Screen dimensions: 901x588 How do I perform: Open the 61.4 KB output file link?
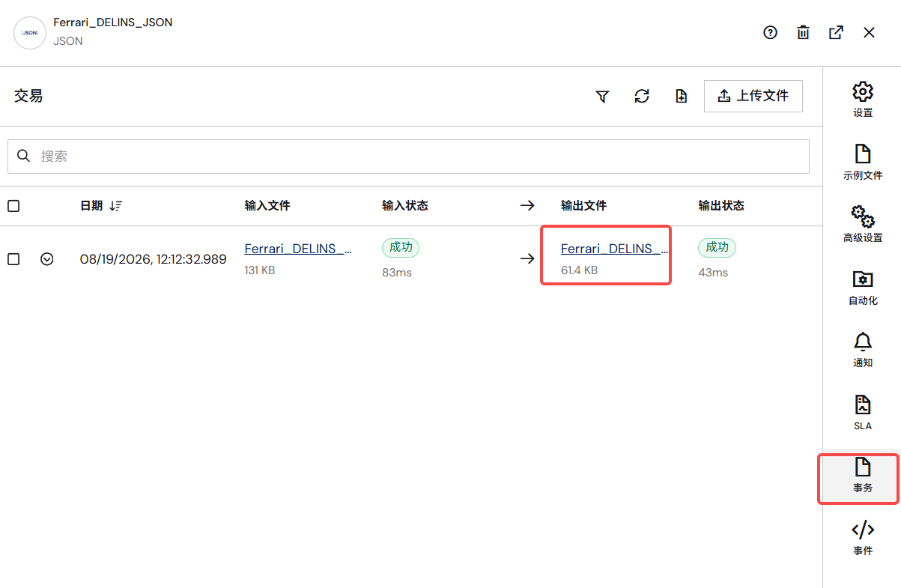(x=615, y=249)
